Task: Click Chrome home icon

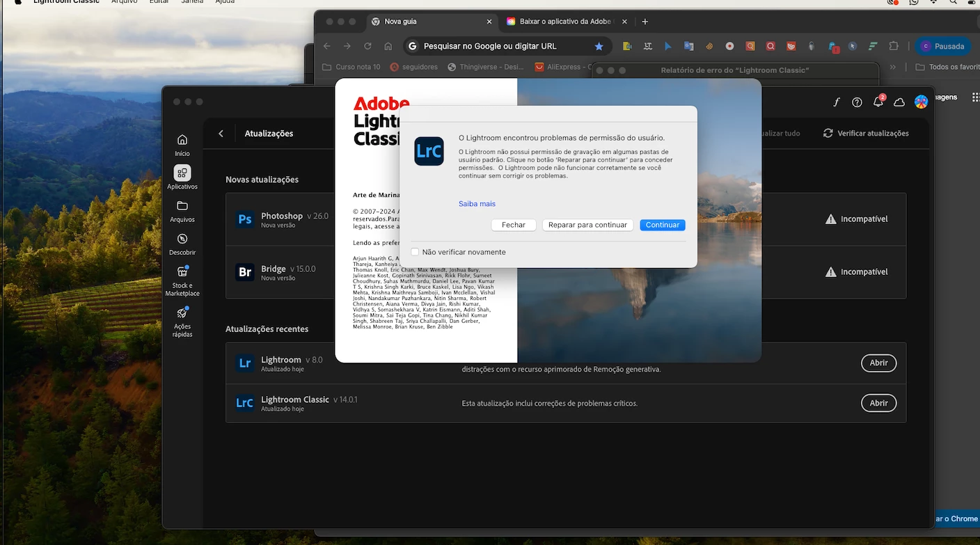Action: point(388,47)
